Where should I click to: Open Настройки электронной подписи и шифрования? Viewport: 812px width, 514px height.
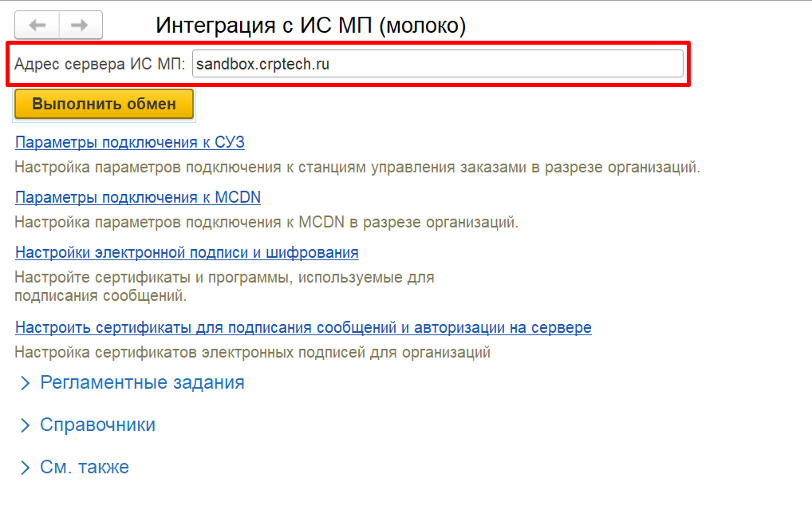(x=187, y=253)
